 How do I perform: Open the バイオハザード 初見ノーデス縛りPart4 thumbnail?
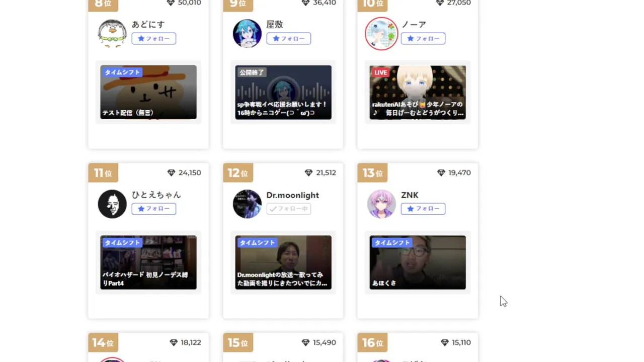tap(148, 262)
